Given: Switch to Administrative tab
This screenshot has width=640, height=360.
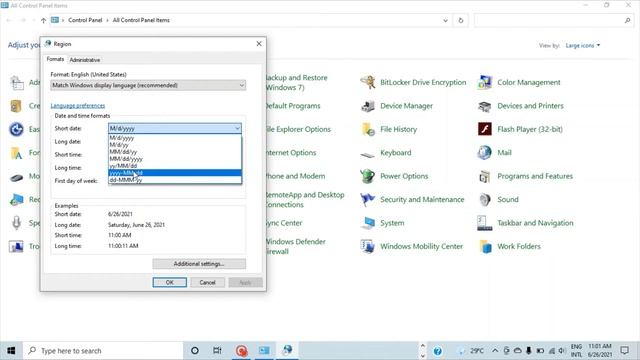Looking at the screenshot, I should coord(84,60).
